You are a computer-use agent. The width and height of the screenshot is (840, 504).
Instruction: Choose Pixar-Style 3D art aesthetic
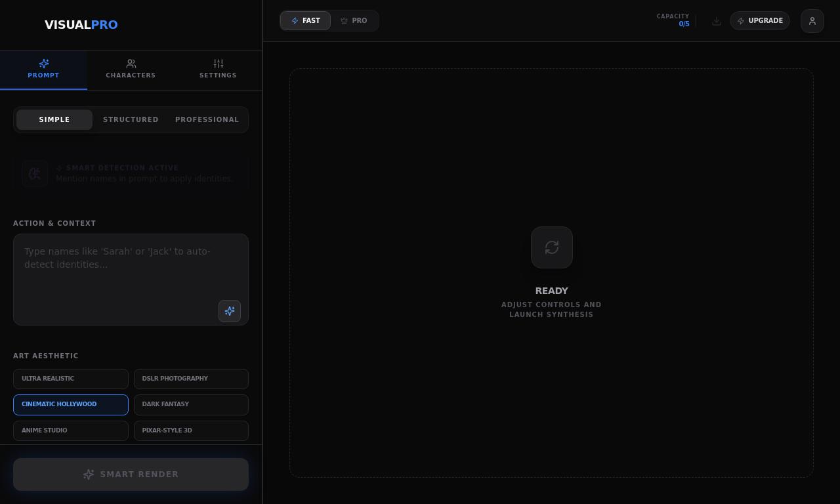pos(191,430)
